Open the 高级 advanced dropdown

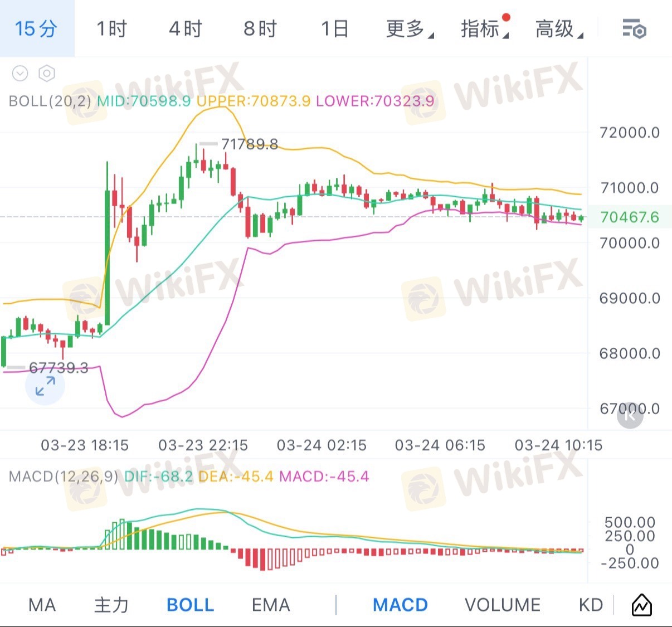(559, 28)
